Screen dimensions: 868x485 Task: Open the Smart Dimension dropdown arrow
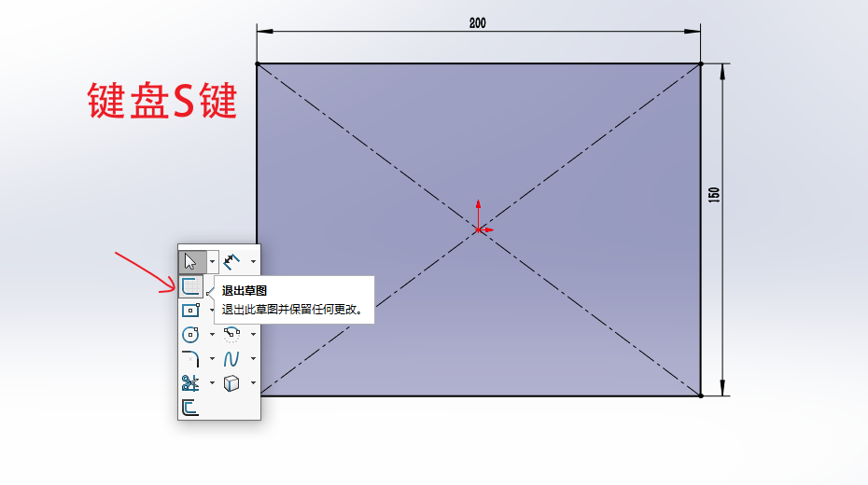(253, 260)
